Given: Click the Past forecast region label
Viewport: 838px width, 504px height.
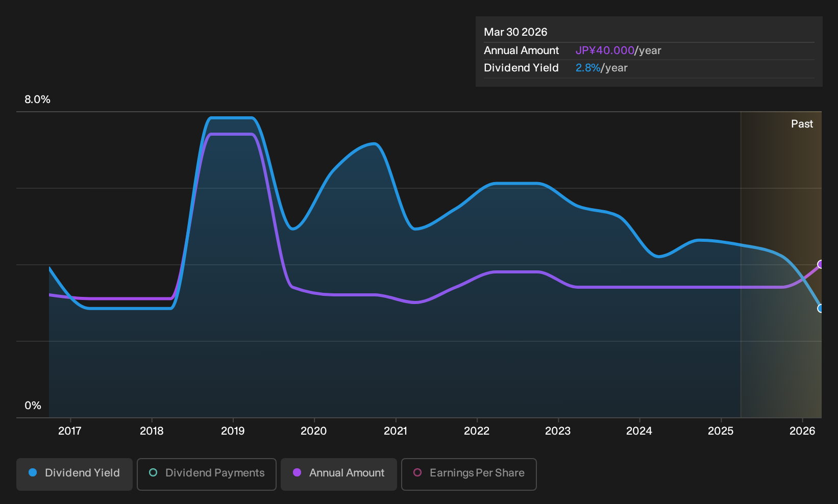Looking at the screenshot, I should click(x=802, y=124).
